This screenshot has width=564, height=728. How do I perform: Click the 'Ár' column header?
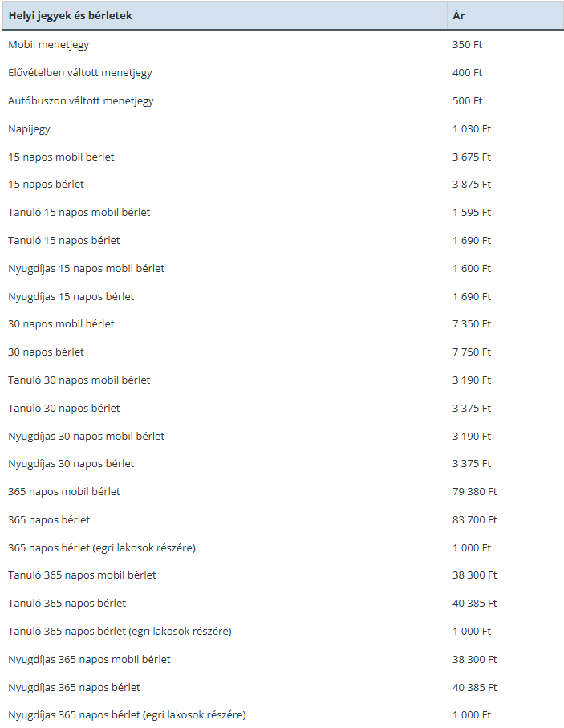point(505,15)
